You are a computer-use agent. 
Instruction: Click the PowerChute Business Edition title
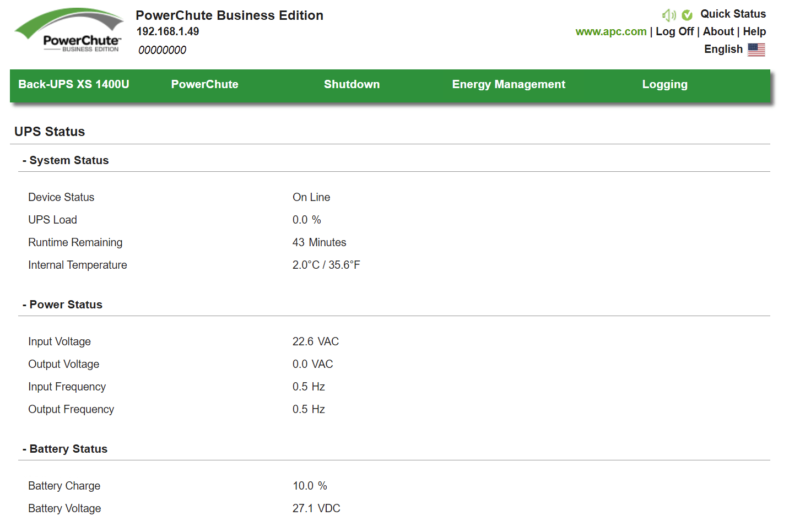(230, 15)
